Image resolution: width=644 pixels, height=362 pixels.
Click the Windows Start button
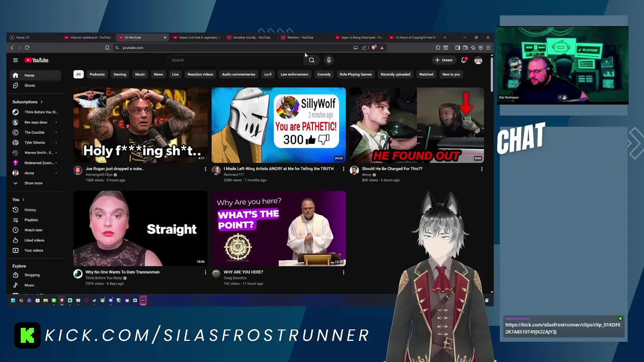[x=13, y=300]
